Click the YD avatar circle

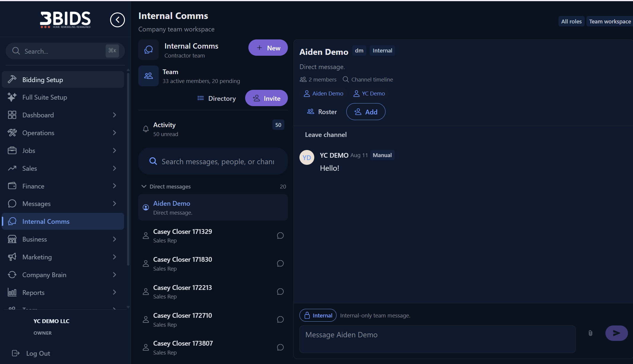307,157
